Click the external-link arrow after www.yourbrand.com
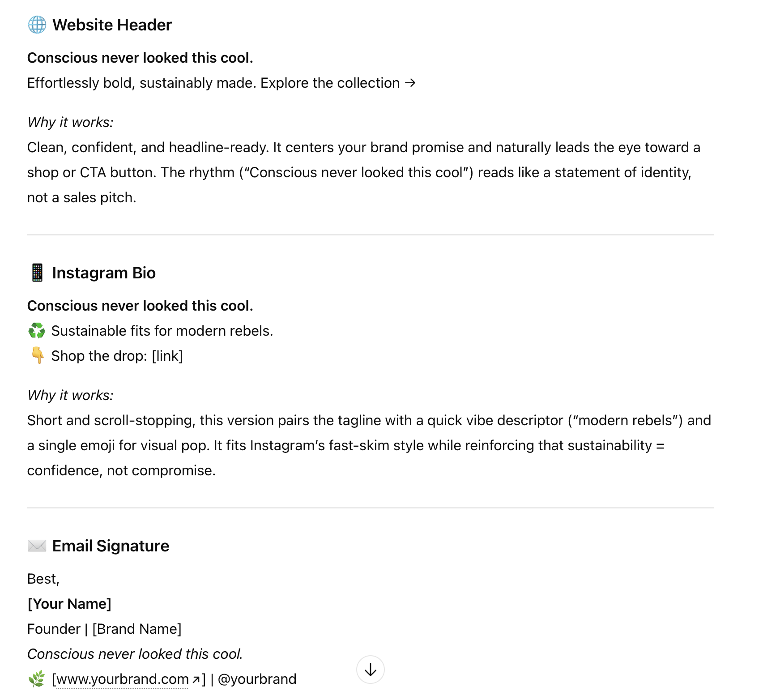The width and height of the screenshot is (763, 700). click(196, 680)
